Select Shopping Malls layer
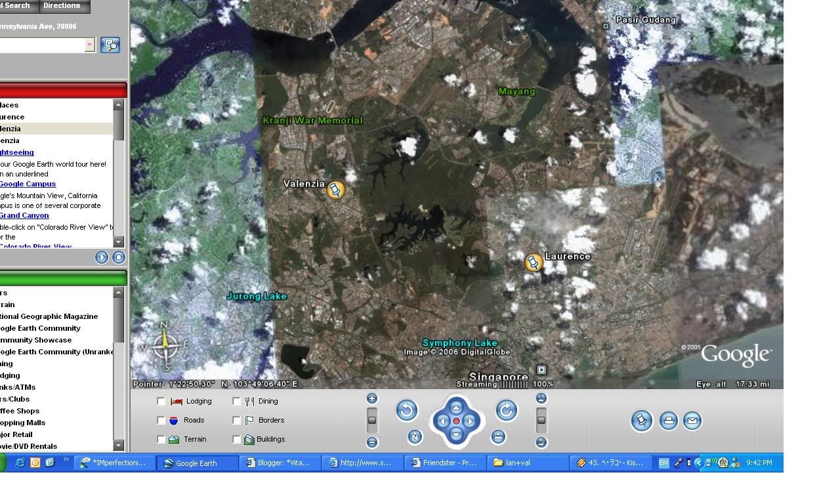The image size is (840, 504). click(22, 423)
